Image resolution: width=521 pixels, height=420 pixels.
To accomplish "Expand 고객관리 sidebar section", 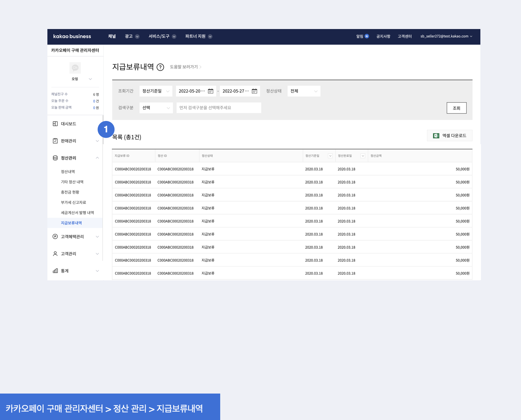I will click(97, 254).
